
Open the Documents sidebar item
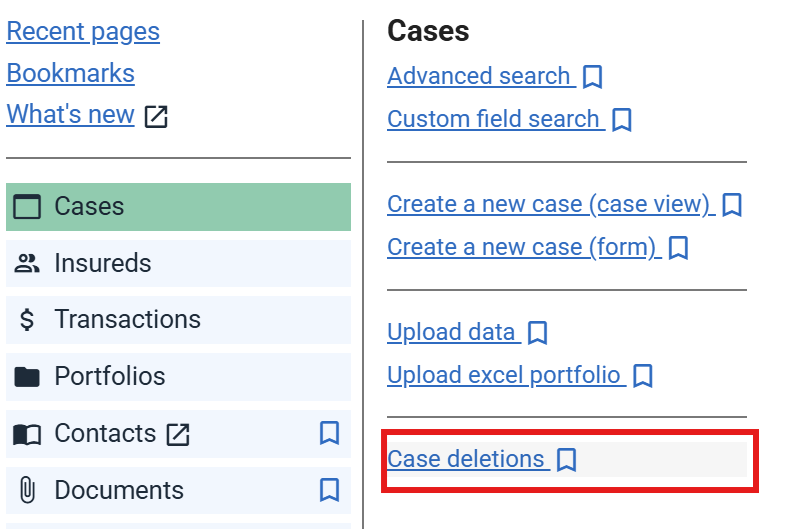[x=119, y=490]
